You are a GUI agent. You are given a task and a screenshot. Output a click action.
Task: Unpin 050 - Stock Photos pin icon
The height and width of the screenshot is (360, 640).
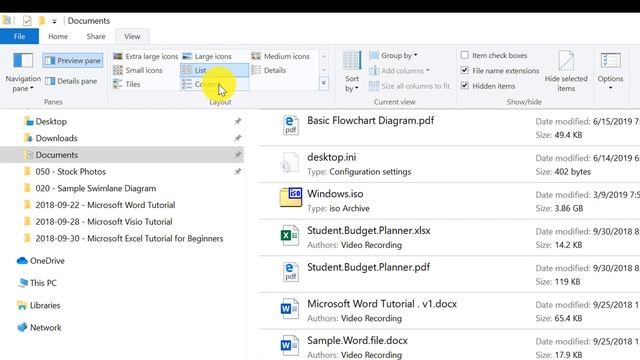(x=238, y=171)
